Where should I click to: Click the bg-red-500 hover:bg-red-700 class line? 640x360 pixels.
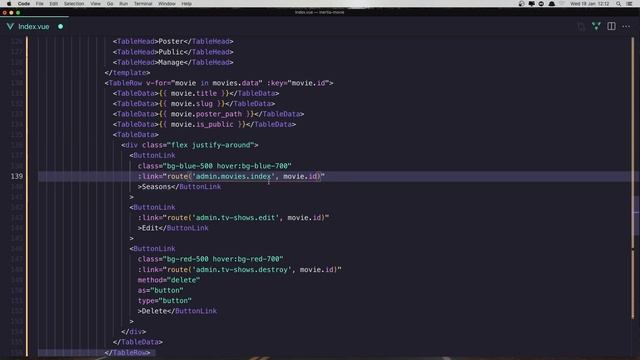pyautogui.click(x=211, y=259)
